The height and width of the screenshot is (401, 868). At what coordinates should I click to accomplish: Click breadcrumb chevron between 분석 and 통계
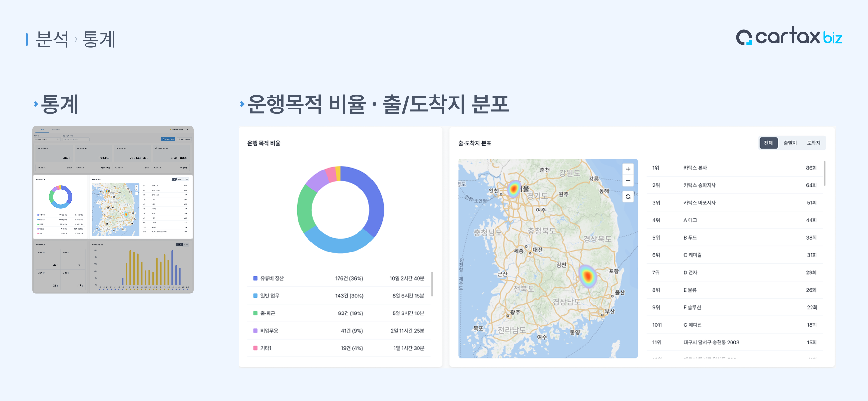point(76,40)
